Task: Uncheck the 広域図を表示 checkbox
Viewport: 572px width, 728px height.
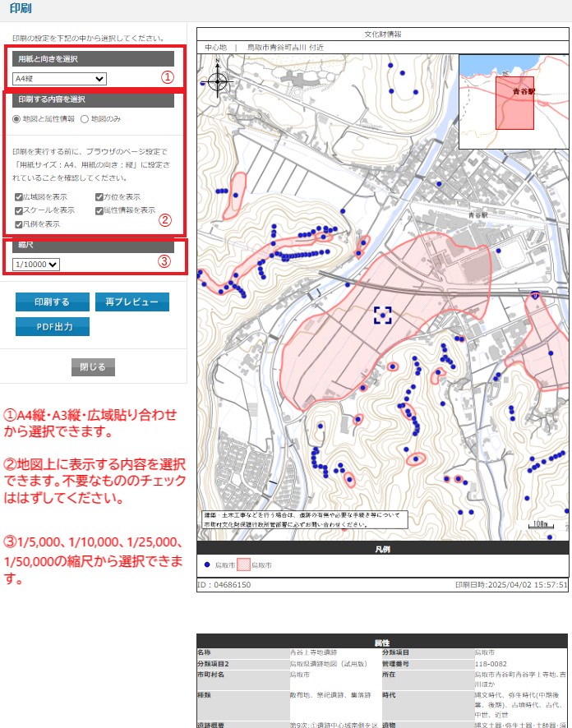Action: coord(19,197)
